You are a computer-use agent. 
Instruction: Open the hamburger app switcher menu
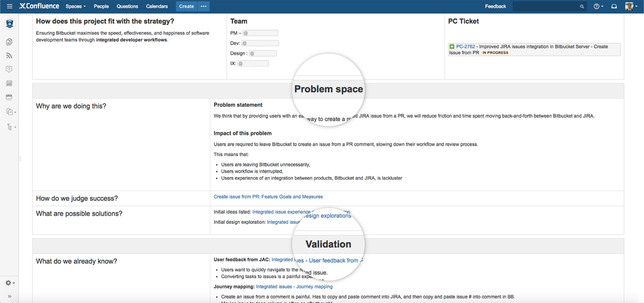tap(9, 6)
